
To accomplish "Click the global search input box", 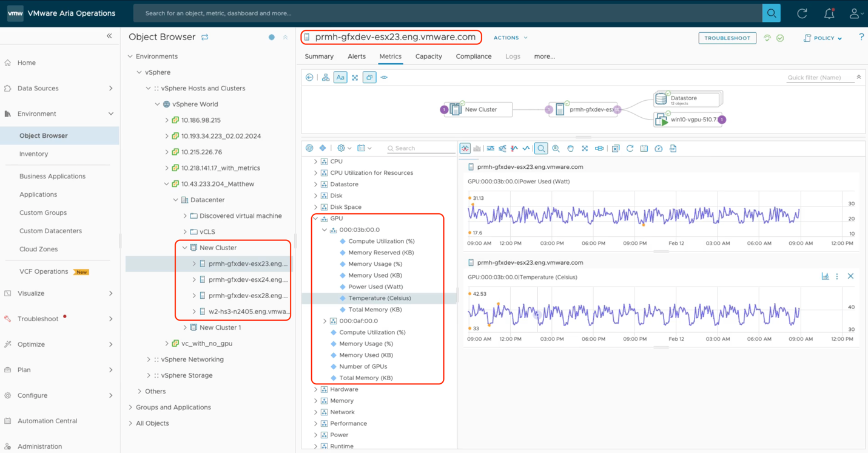I will [x=448, y=13].
